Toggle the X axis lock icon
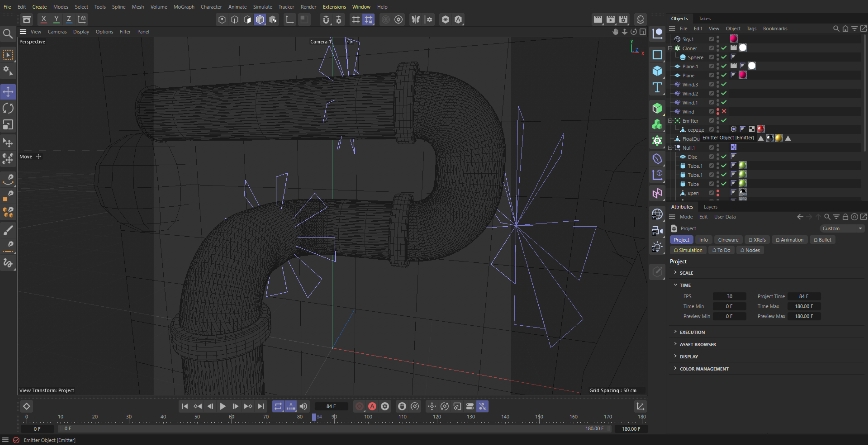This screenshot has width=868, height=445. pyautogui.click(x=43, y=19)
